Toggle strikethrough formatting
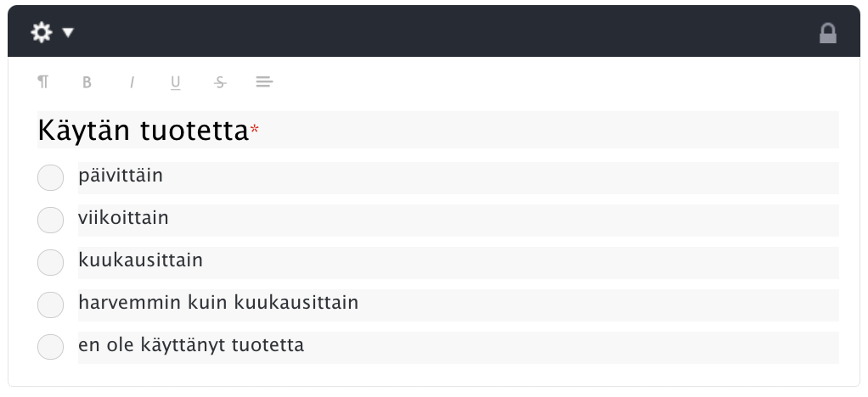The image size is (868, 397). (x=220, y=82)
